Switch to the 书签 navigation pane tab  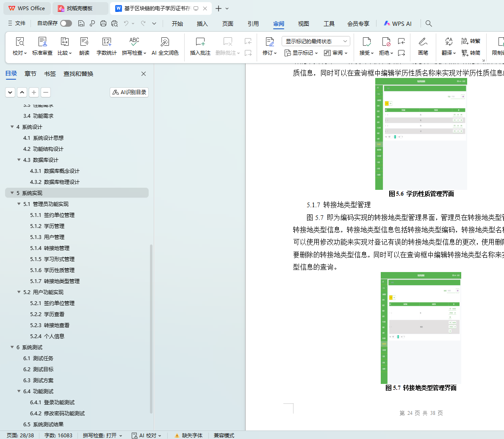point(50,74)
